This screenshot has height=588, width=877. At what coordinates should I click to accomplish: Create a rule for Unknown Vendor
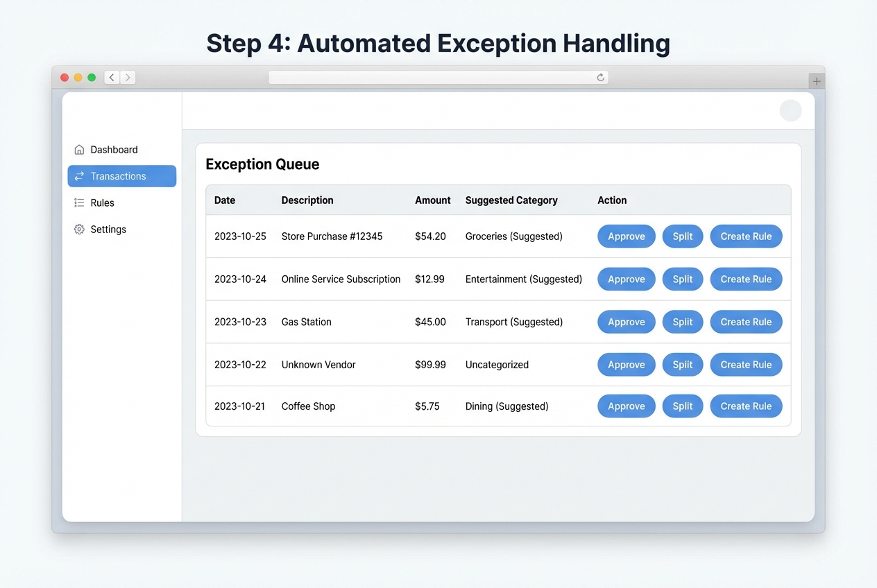[746, 364]
